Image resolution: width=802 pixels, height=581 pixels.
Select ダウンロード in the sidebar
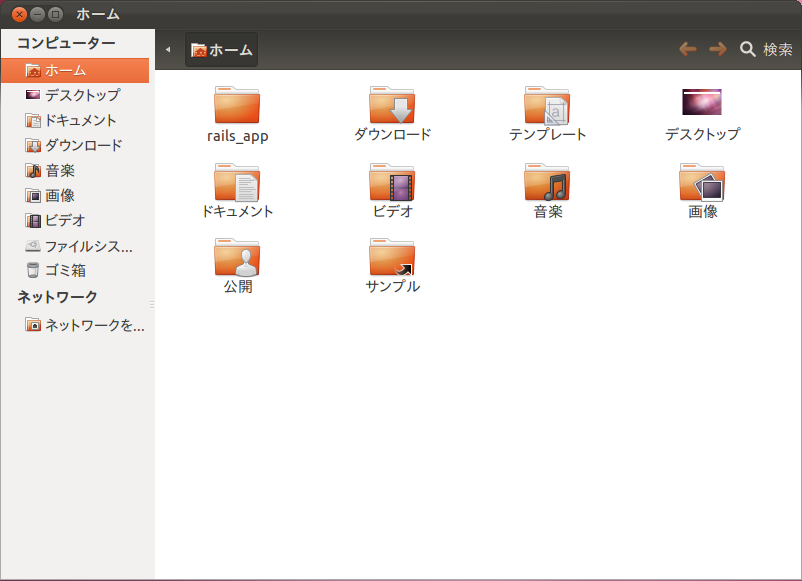[x=75, y=145]
